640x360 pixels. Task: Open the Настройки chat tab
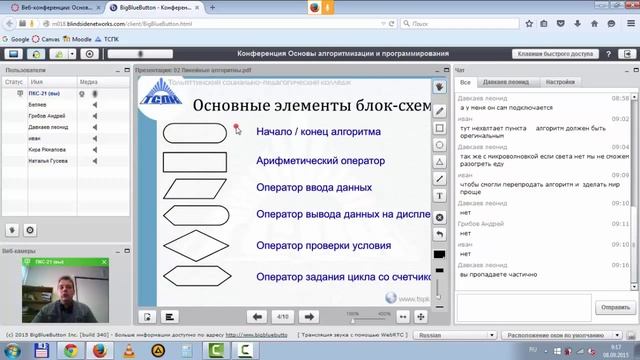560,82
